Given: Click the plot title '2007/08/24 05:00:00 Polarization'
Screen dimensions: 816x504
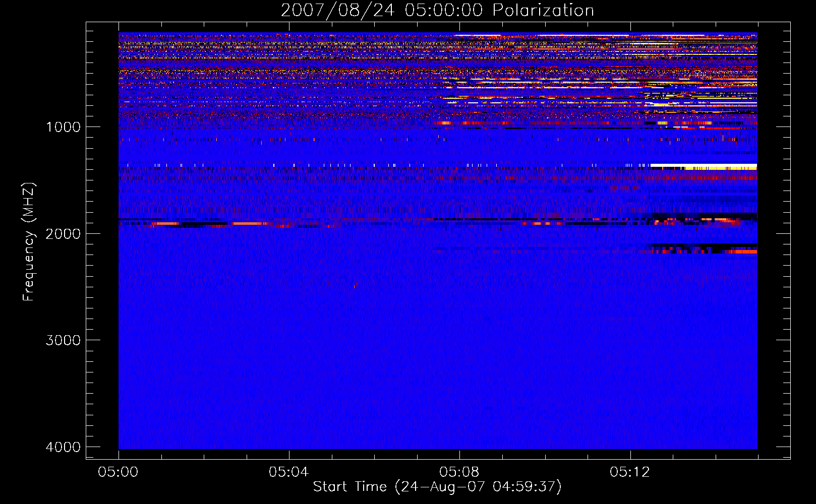Looking at the screenshot, I should 437,11.
